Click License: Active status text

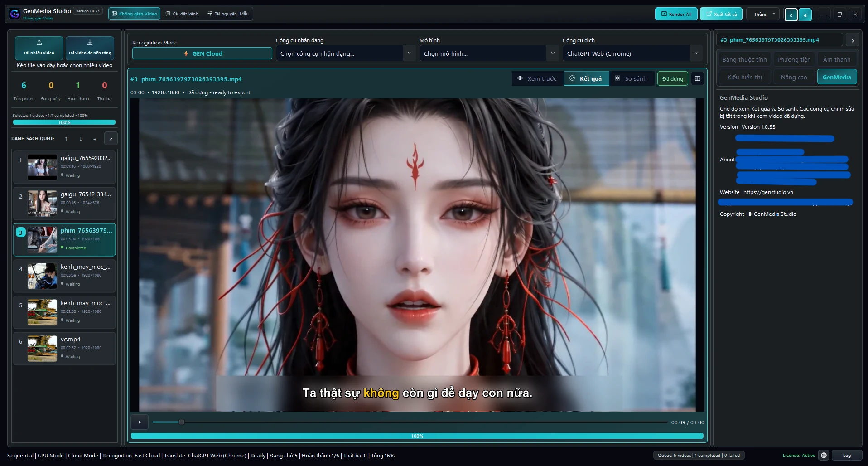tap(799, 455)
